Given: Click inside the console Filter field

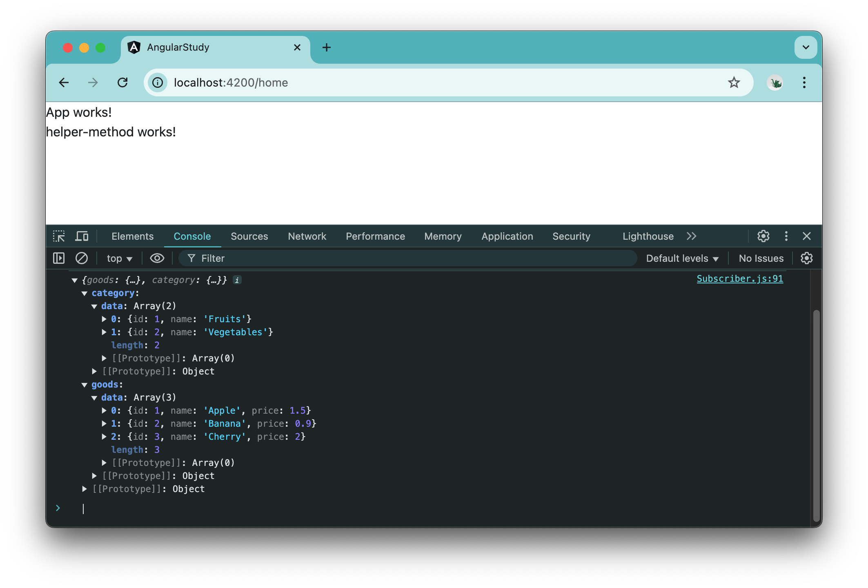Looking at the screenshot, I should (x=286, y=258).
